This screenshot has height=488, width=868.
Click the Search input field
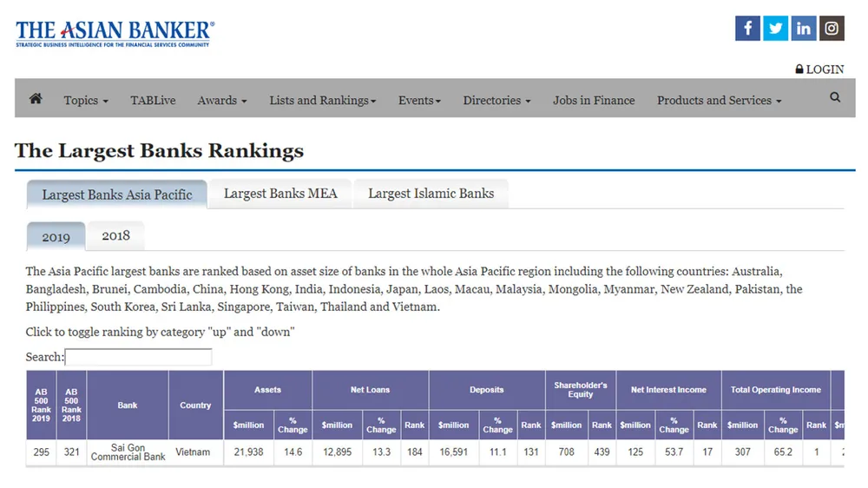[138, 357]
